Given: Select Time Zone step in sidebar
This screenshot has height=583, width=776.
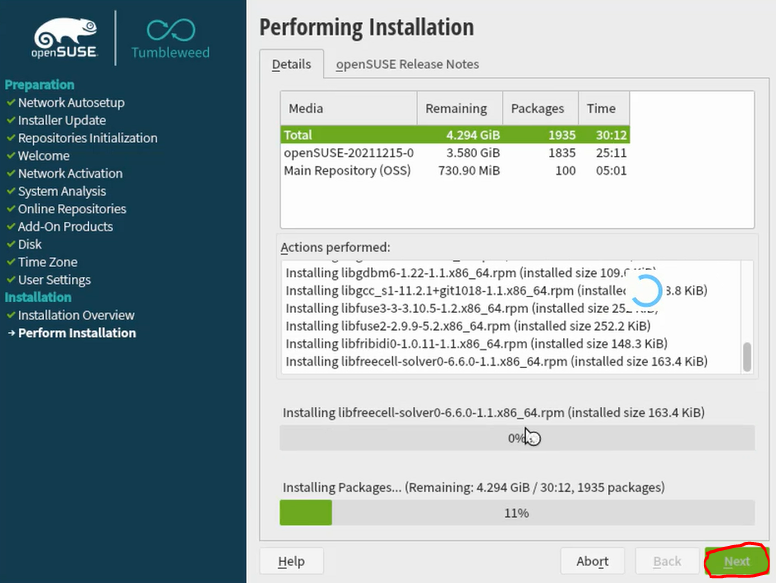Looking at the screenshot, I should click(x=48, y=262).
